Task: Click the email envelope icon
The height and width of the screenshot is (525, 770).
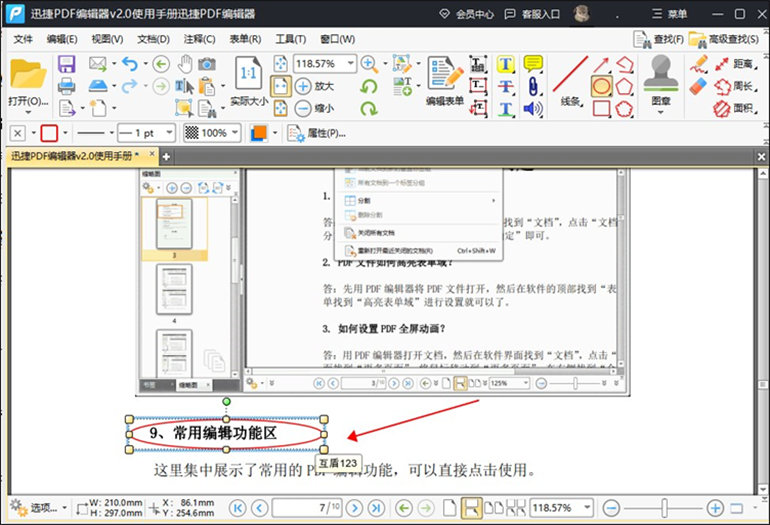Action: click(98, 64)
